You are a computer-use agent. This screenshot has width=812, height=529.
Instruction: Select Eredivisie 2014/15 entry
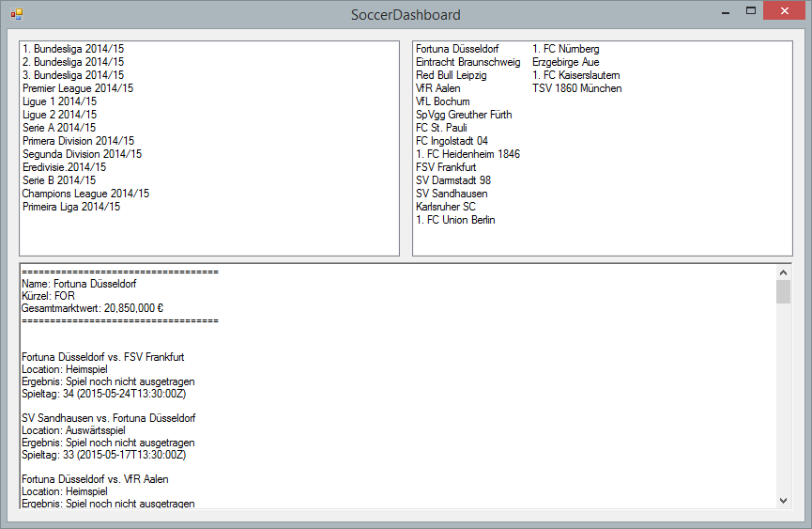(x=64, y=167)
